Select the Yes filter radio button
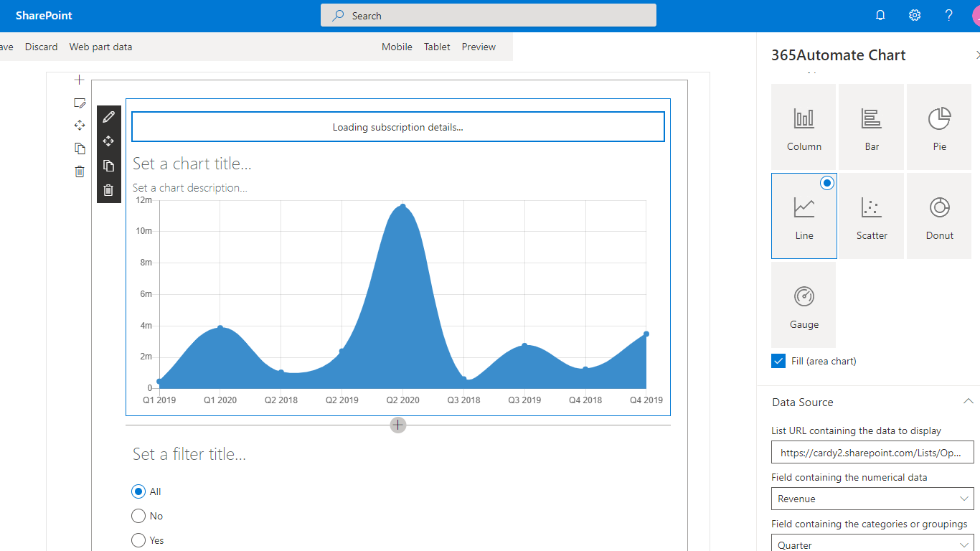Screen dimensions: 980x551 tap(138, 540)
